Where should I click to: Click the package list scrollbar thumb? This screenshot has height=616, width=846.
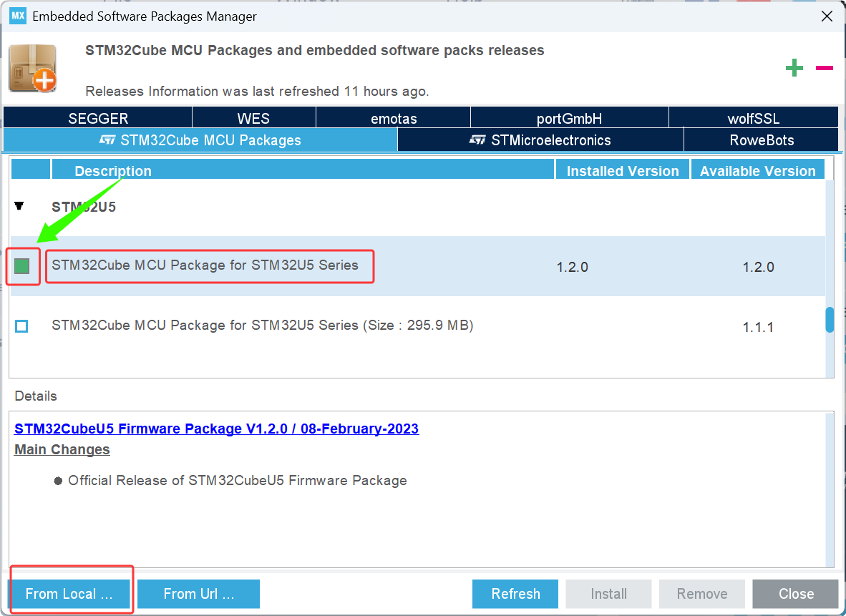830,320
